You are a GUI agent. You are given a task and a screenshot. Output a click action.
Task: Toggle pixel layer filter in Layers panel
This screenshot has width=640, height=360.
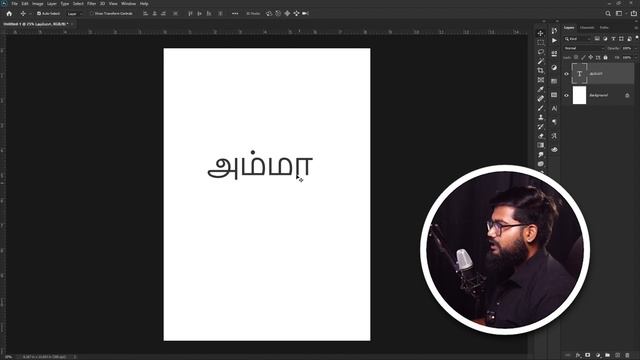point(597,39)
